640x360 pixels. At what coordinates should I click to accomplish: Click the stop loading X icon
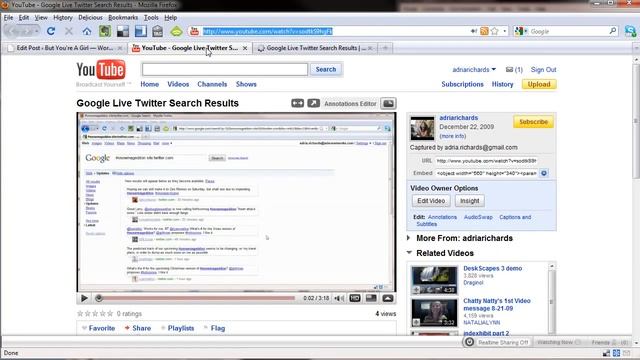coord(69,31)
